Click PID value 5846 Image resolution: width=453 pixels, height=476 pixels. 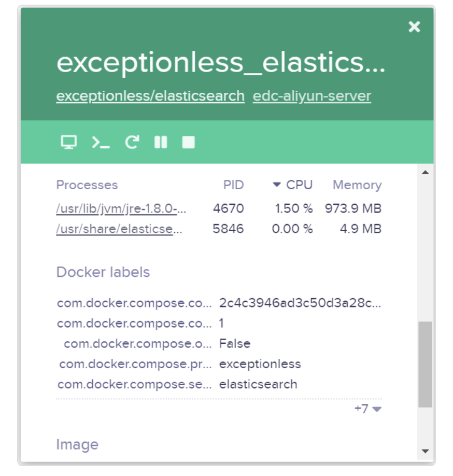[x=228, y=229]
